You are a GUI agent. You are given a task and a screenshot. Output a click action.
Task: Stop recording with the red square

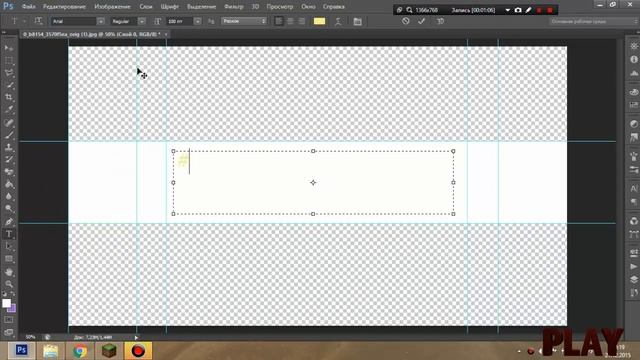(550, 10)
